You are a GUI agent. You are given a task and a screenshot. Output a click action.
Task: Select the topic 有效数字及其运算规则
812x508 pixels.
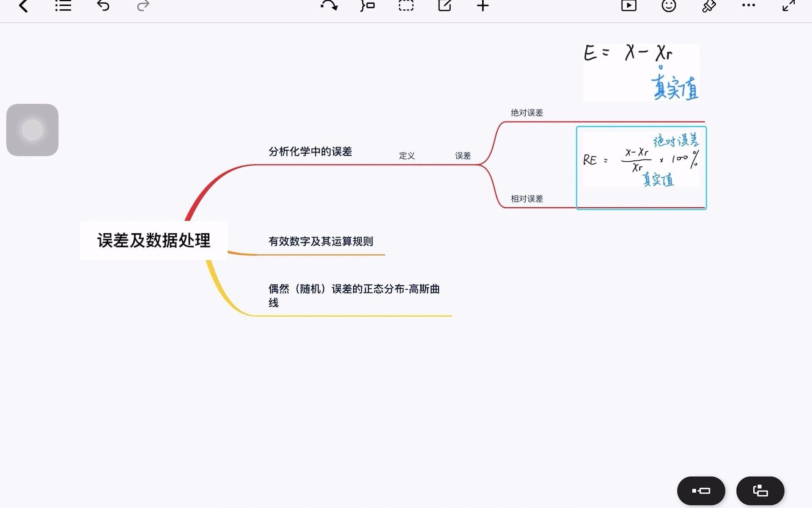321,241
